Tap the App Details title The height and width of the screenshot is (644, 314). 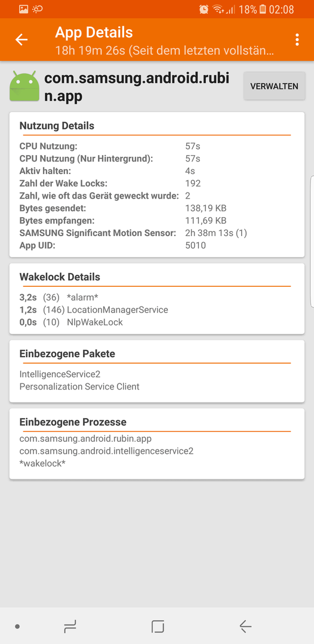click(94, 32)
